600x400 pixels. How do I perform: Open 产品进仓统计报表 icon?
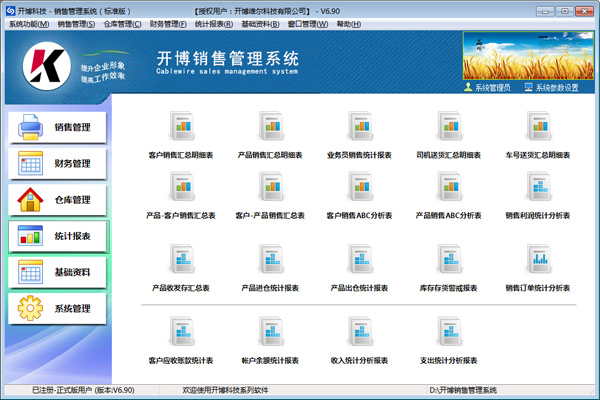(271, 259)
